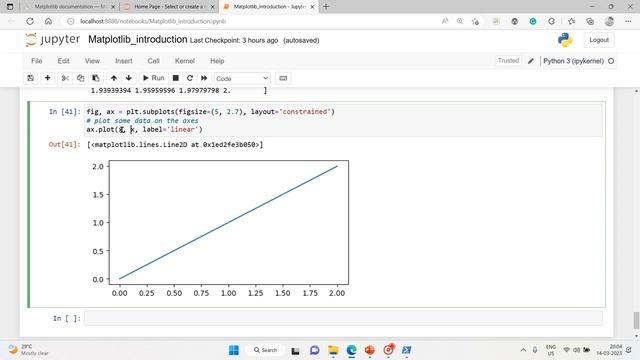Click the Python logo icon
Viewport: 640px width, 360px height.
[x=565, y=40]
